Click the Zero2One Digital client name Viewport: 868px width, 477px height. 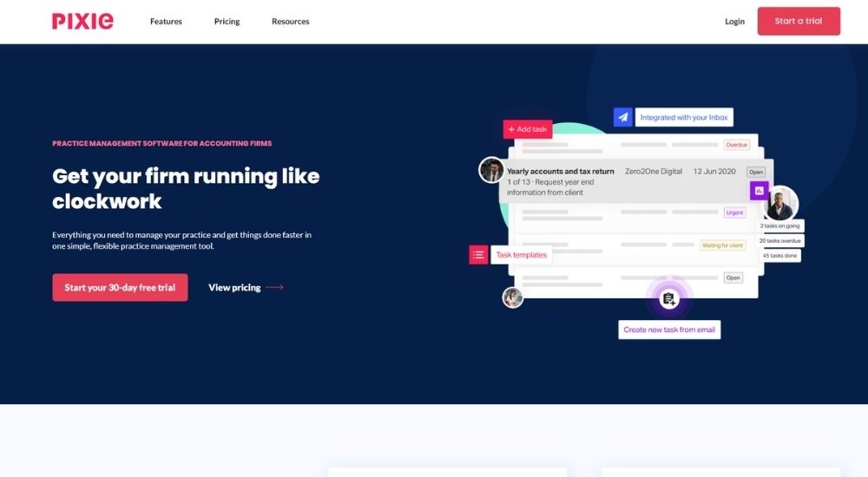(654, 172)
